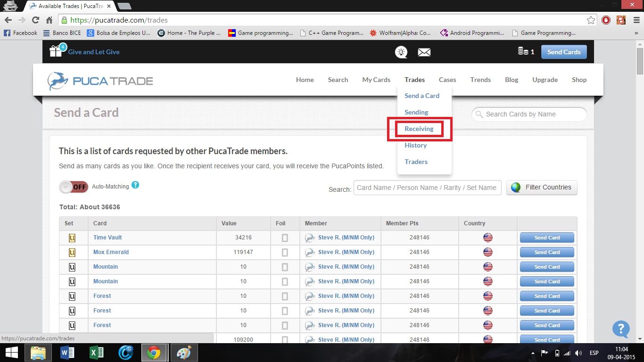Open the Time Vault card link

tap(107, 238)
